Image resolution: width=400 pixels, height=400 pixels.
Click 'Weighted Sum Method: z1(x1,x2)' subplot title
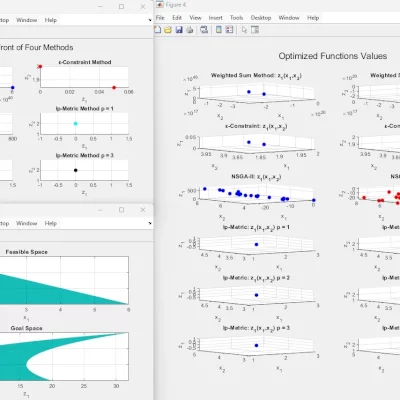256,76
